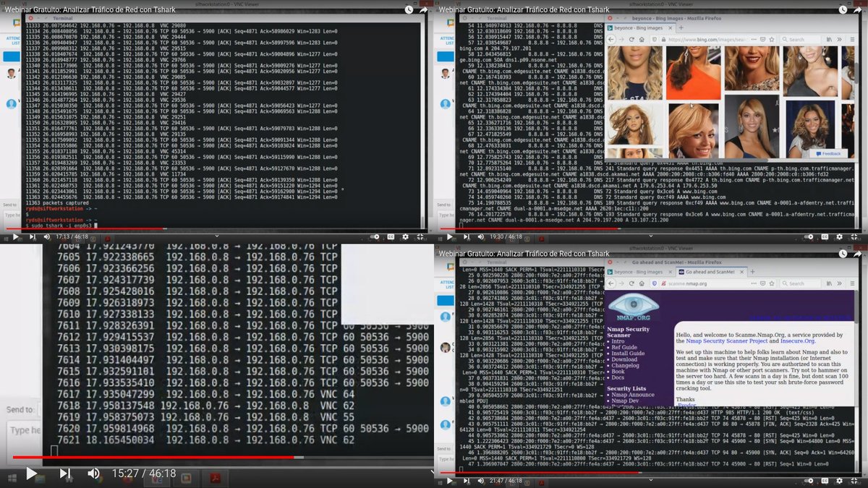
Task: Open the Download link on Nmap page
Action: click(x=624, y=359)
